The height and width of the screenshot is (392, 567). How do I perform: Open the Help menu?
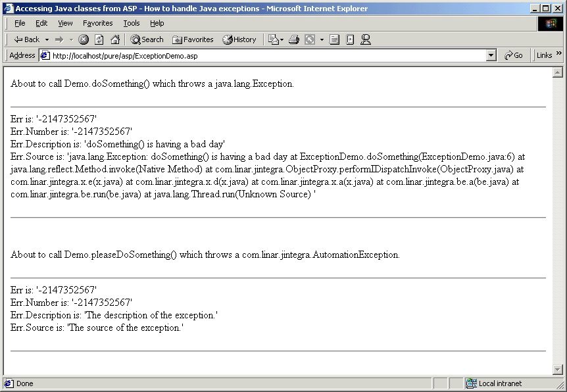(157, 23)
